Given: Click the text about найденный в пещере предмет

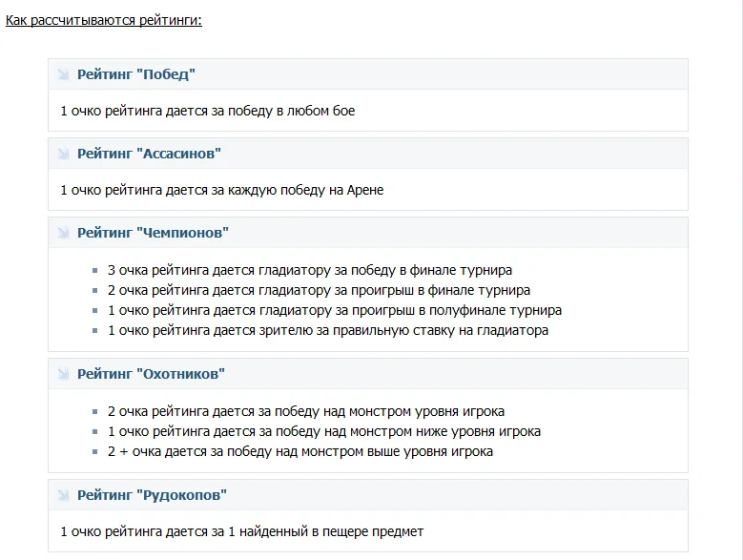Looking at the screenshot, I should (x=241, y=531).
